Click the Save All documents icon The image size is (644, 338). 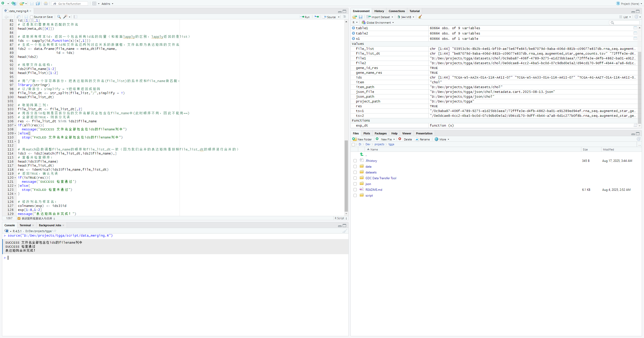click(x=38, y=4)
